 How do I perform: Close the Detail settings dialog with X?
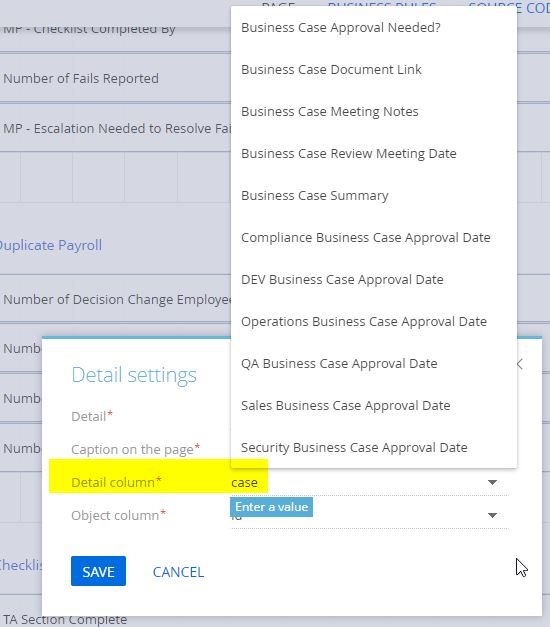[520, 364]
